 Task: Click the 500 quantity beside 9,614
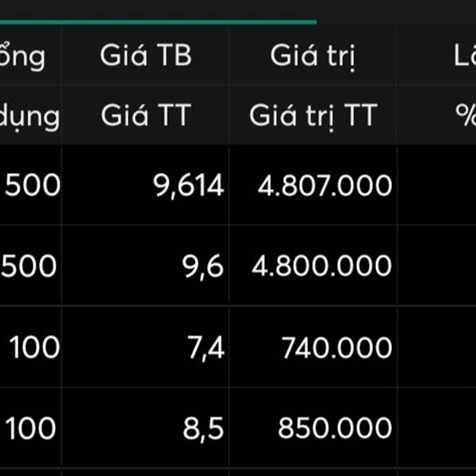(x=32, y=186)
